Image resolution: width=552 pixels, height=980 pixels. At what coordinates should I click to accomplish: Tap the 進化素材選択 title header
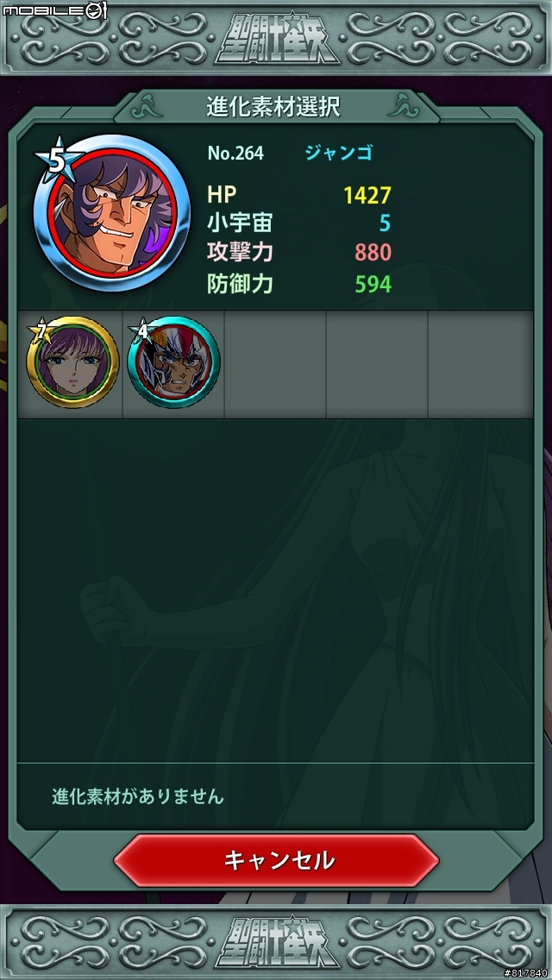click(273, 107)
